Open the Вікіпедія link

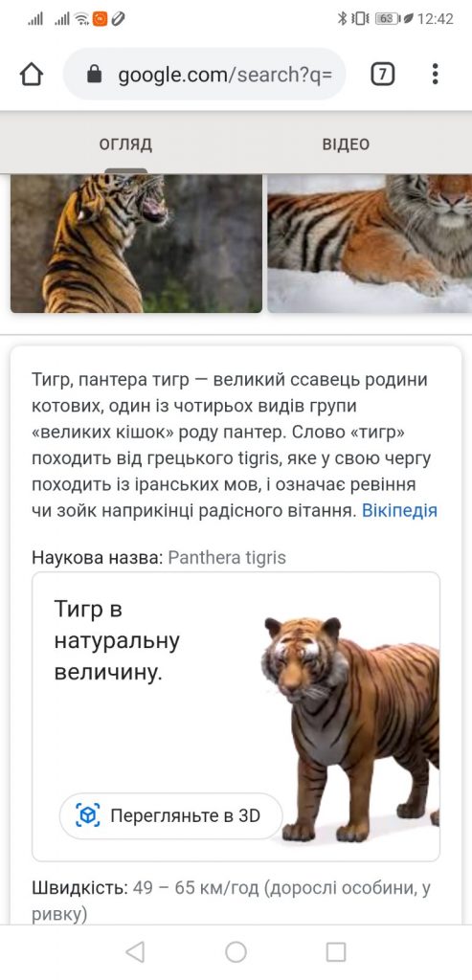399,511
